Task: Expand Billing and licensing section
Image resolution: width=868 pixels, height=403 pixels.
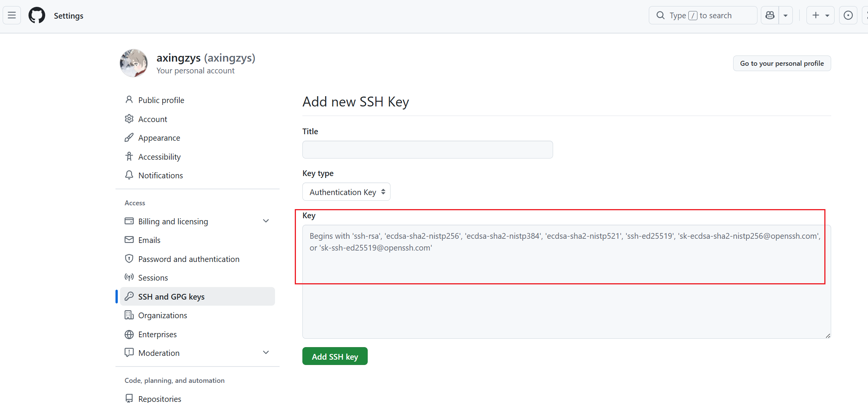Action: click(x=266, y=221)
